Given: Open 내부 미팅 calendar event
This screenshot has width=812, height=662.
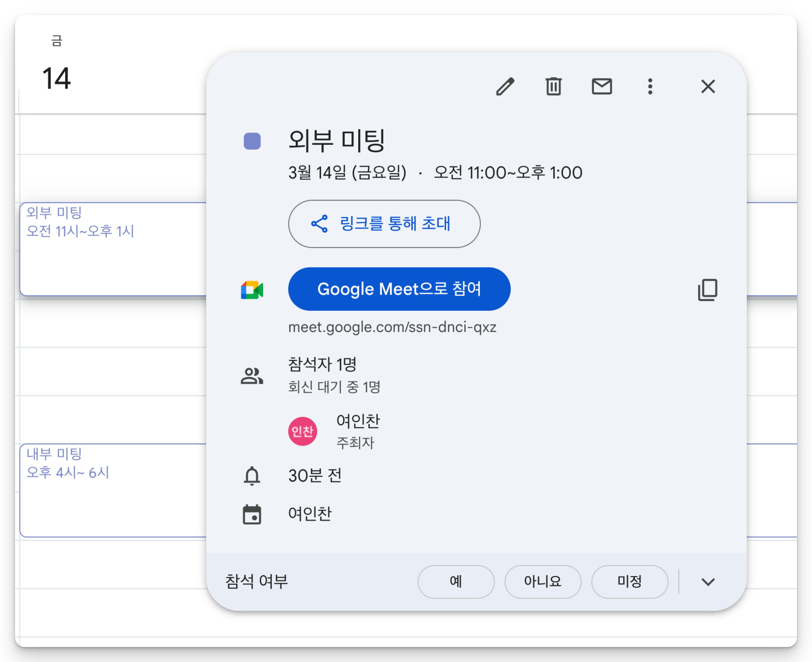Looking at the screenshot, I should (112, 490).
